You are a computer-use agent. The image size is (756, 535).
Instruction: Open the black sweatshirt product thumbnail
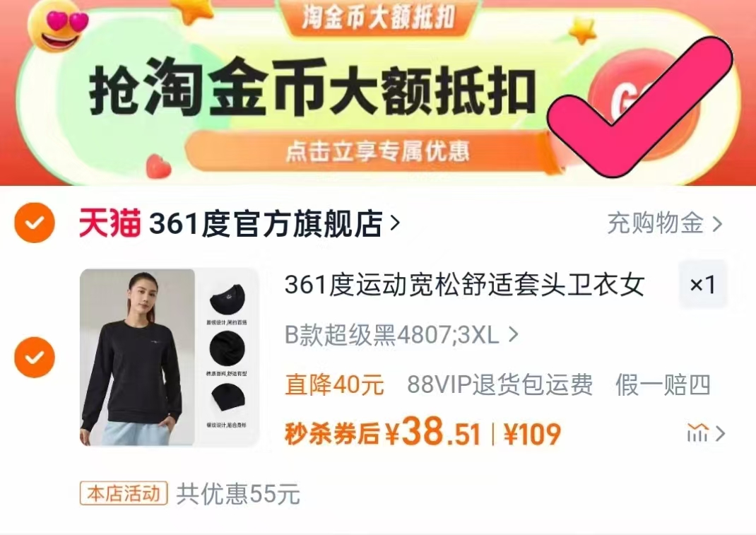(170, 358)
